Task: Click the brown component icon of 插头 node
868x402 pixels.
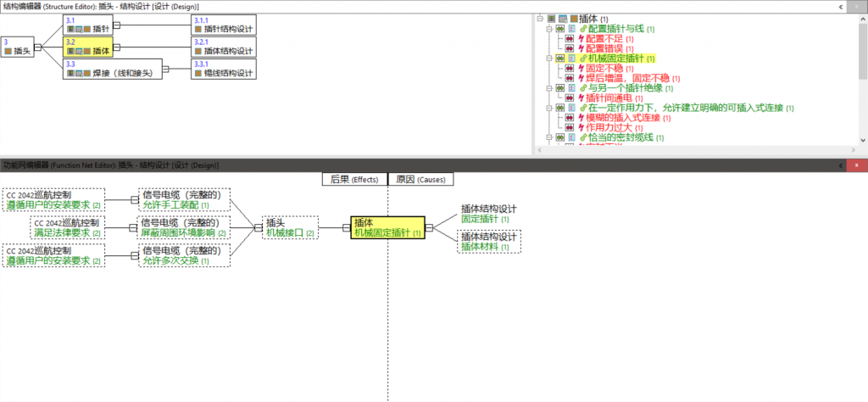Action: [8, 52]
